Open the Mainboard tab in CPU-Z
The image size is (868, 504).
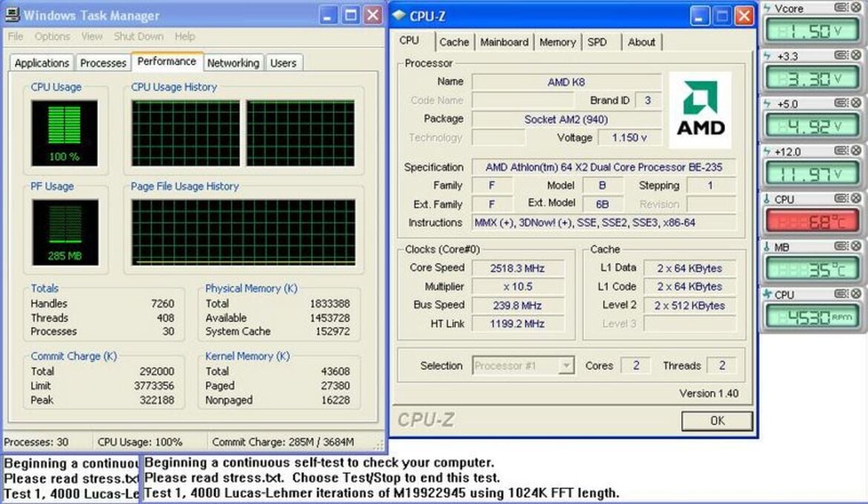[x=504, y=42]
